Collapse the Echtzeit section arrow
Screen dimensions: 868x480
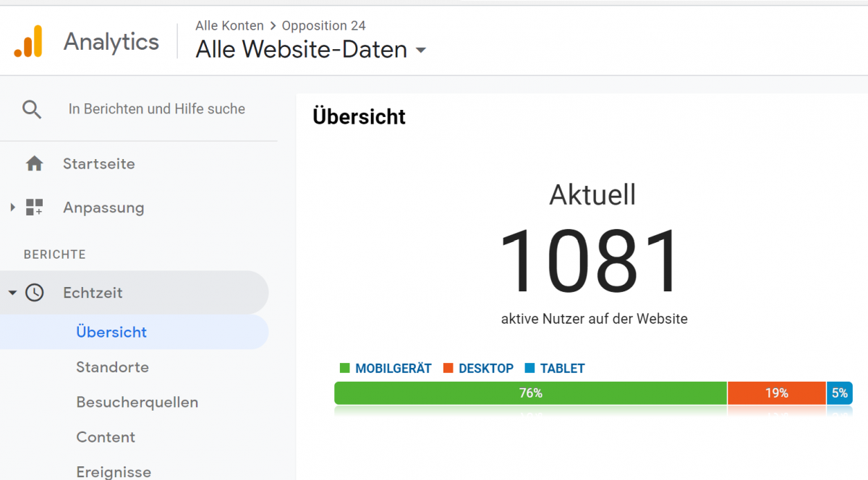(12, 293)
